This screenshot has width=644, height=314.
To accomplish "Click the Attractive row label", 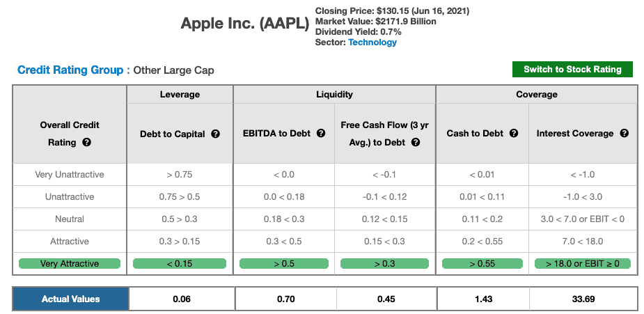I will (70, 241).
